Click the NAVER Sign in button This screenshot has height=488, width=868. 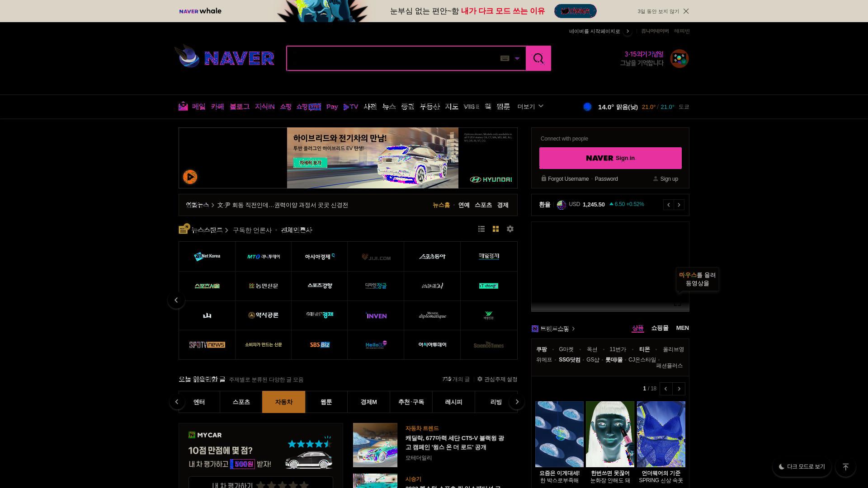pyautogui.click(x=610, y=158)
